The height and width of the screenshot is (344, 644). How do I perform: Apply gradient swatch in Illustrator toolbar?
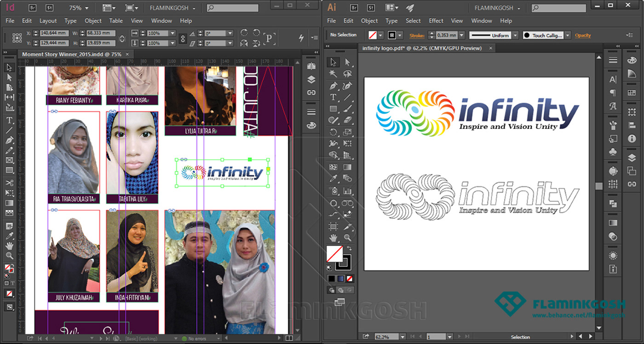(340, 279)
